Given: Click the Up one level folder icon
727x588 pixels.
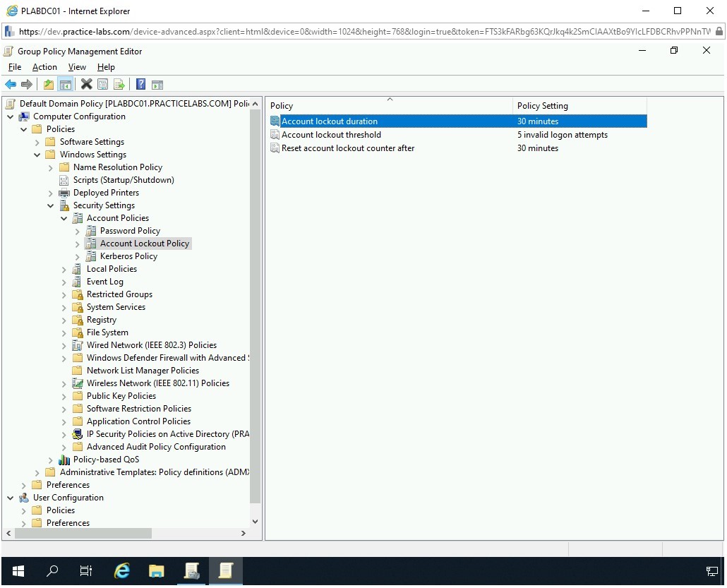Looking at the screenshot, I should (x=48, y=85).
